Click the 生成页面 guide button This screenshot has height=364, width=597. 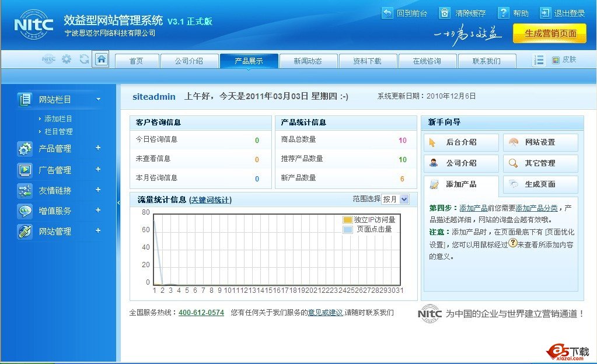click(x=540, y=184)
